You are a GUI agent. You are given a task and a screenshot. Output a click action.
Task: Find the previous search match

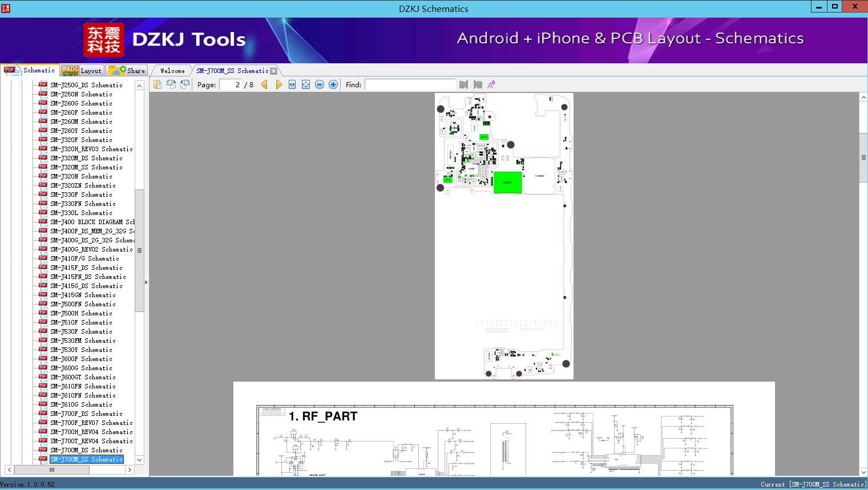463,84
